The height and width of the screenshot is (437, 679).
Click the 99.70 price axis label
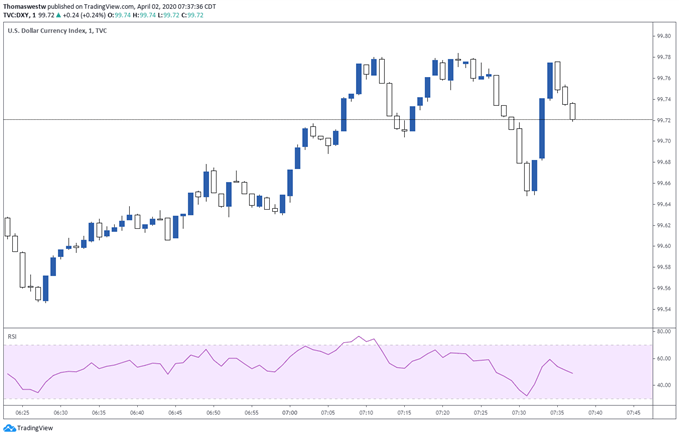click(x=664, y=141)
